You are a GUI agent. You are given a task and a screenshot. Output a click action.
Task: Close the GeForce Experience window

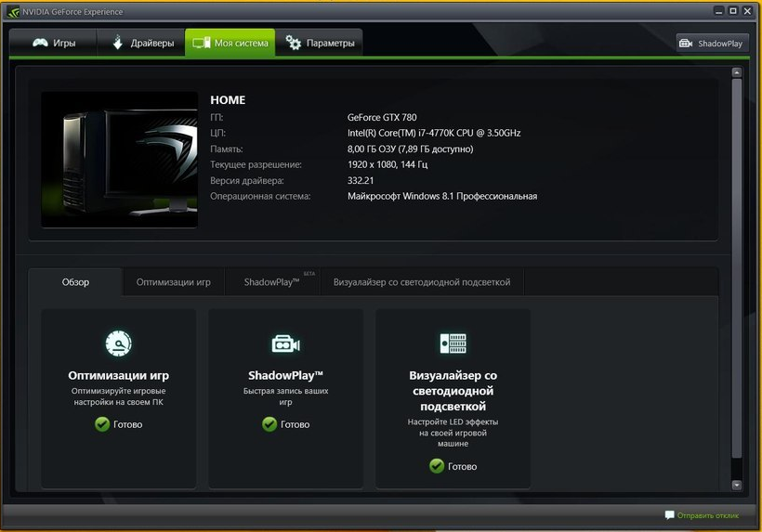(x=747, y=11)
